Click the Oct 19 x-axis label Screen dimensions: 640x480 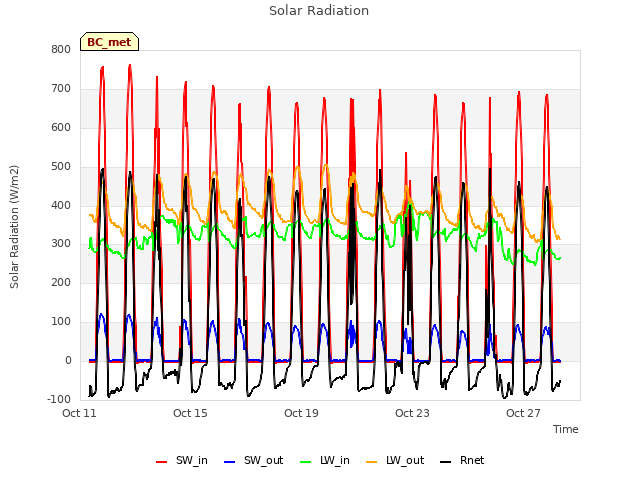tap(301, 413)
